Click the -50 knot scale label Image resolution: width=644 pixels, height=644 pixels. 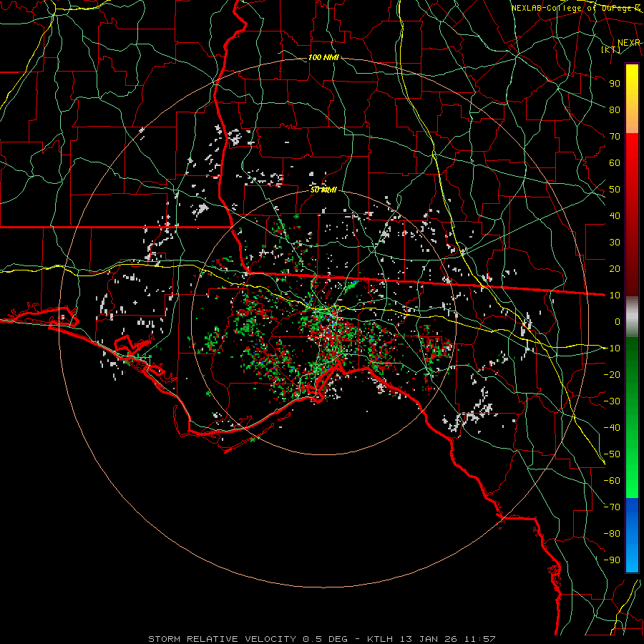[612, 454]
